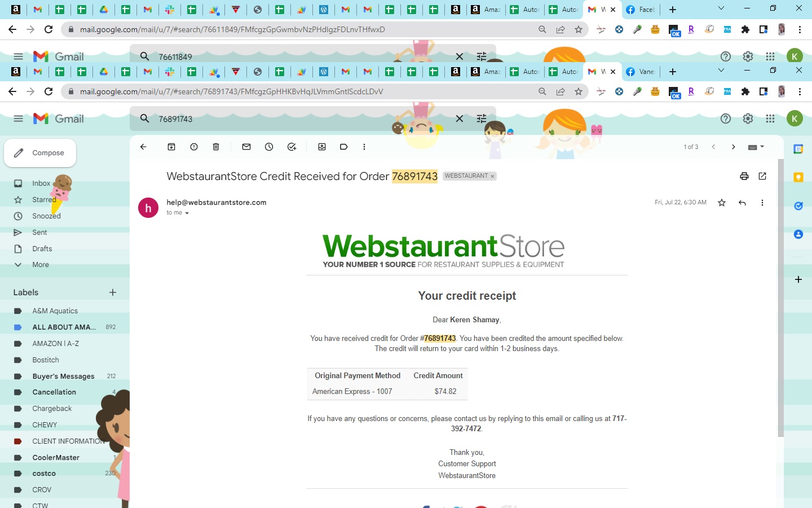
Task: Remove the WEBSTAURANT label from this email
Action: 492,176
